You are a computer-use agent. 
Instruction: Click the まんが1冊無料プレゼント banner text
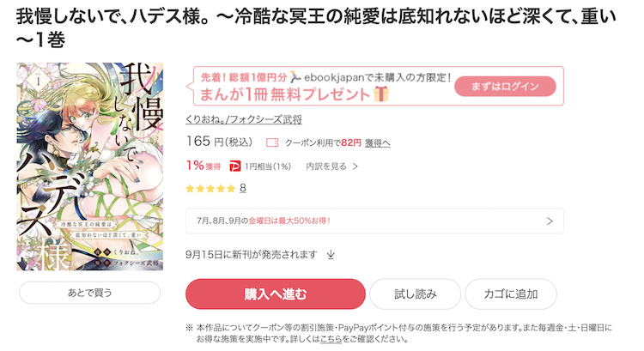(x=285, y=94)
